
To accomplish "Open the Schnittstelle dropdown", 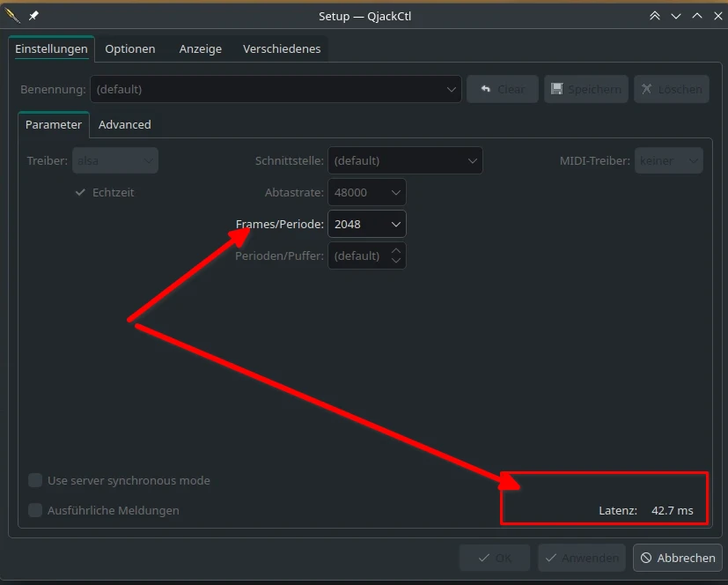I will tap(405, 160).
